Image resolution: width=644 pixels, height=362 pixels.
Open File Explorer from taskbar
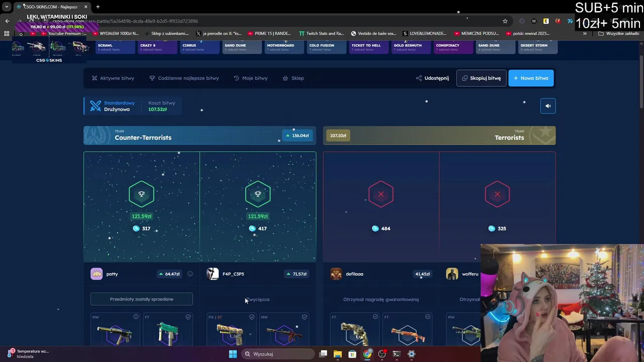click(x=338, y=354)
